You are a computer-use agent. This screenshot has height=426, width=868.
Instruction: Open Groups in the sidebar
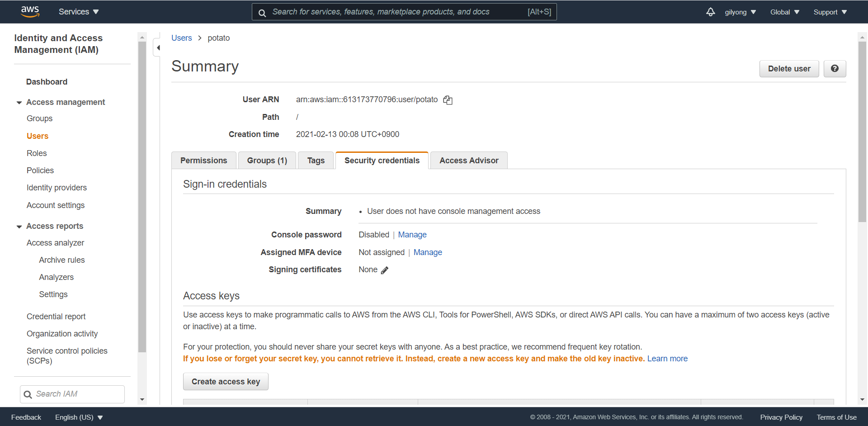(39, 118)
